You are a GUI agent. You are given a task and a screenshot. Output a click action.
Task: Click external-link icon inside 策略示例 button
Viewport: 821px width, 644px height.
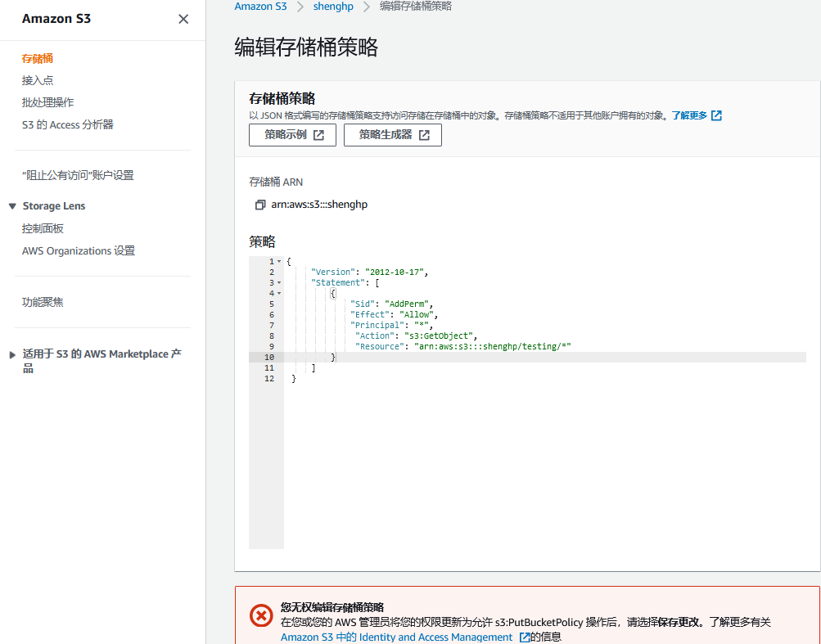318,134
